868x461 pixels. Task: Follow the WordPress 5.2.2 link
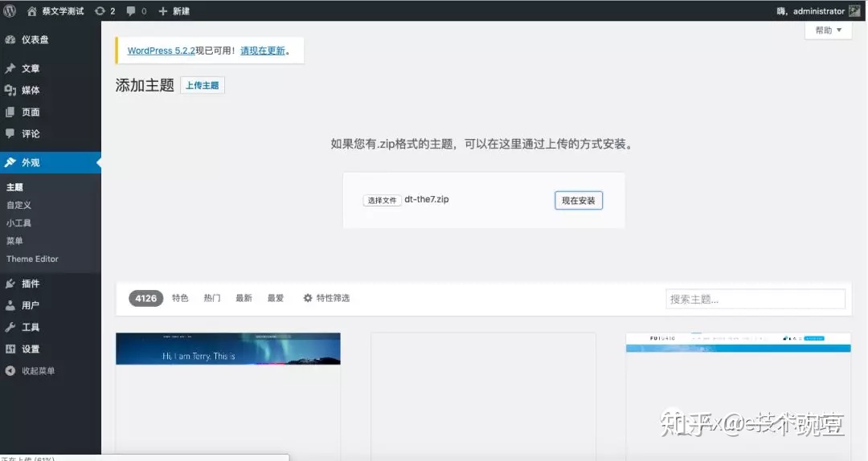tap(161, 51)
